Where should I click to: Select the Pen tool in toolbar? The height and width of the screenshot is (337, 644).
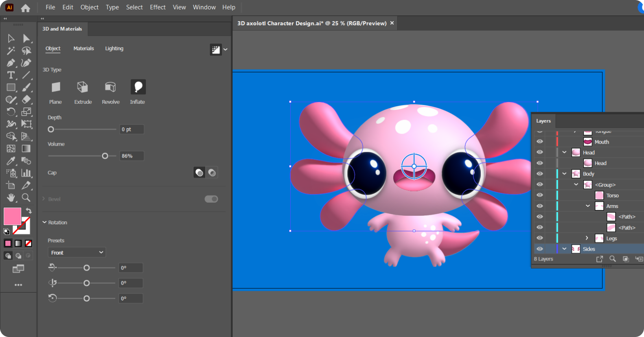click(11, 63)
